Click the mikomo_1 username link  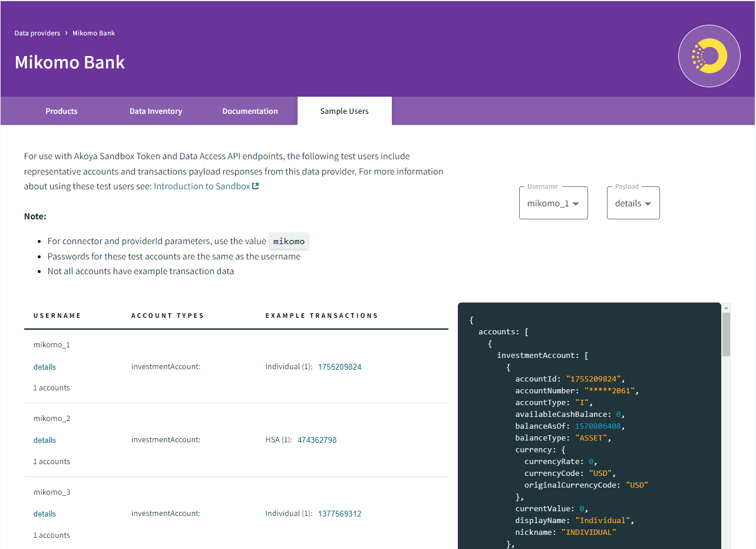52,344
